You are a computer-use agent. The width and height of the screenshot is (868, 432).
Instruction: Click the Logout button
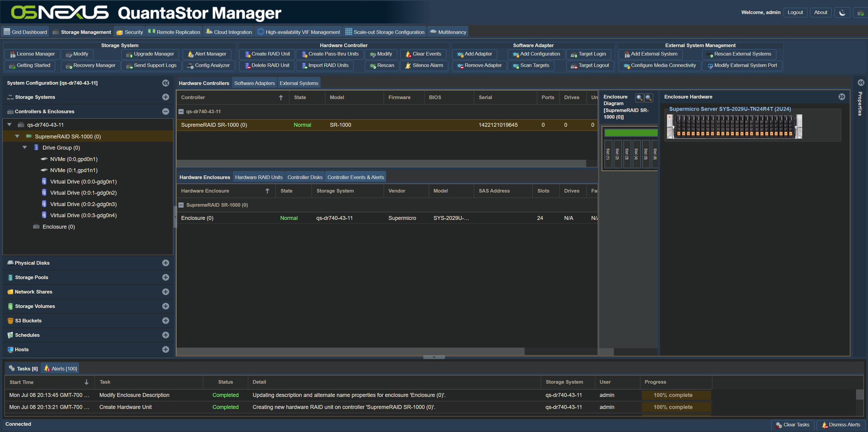795,13
